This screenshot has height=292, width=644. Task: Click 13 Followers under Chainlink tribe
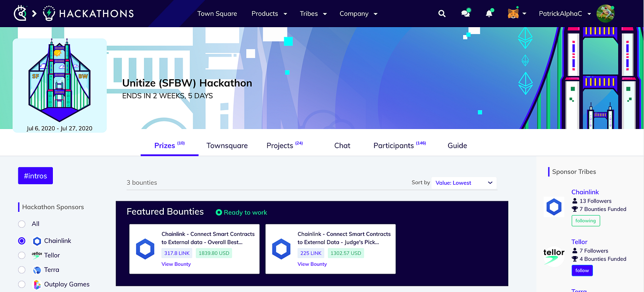[592, 201]
